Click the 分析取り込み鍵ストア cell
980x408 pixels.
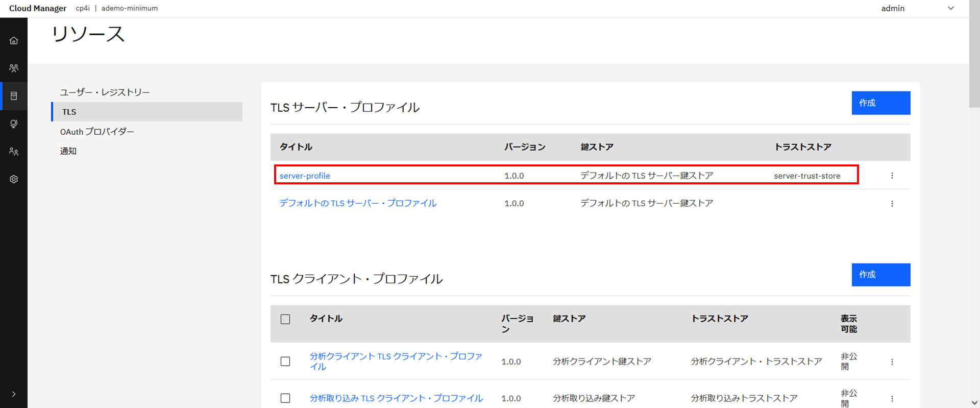(594, 398)
